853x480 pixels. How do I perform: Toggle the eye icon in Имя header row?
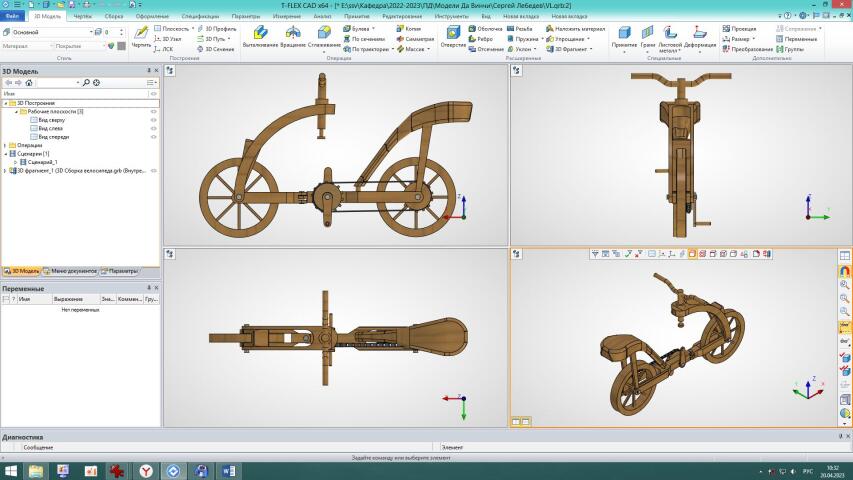(x=153, y=94)
